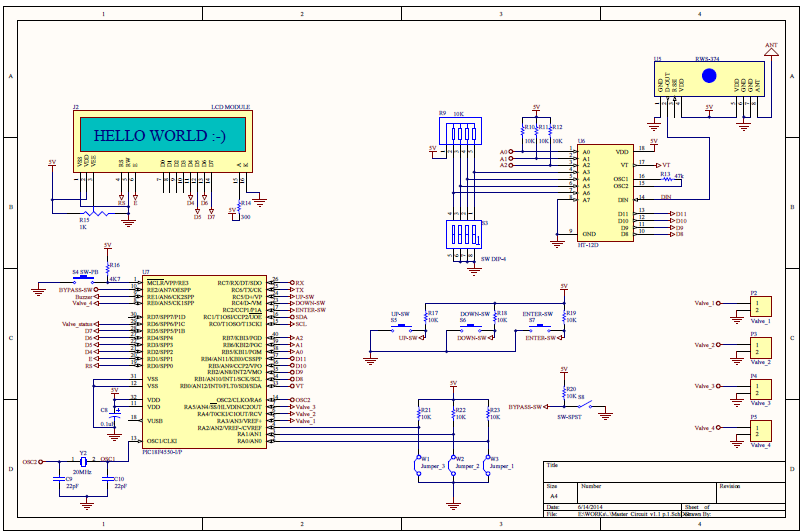803x532 pixels.
Task: Click resistor R23 10K
Action: pos(488,414)
